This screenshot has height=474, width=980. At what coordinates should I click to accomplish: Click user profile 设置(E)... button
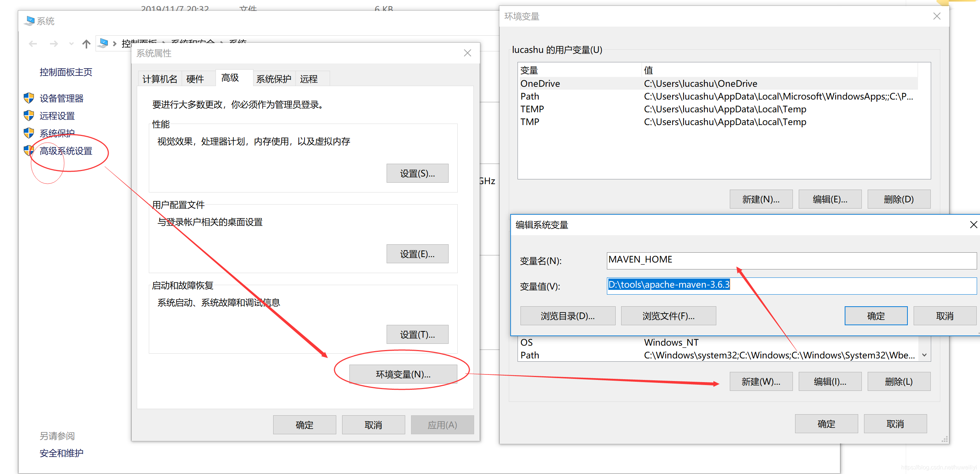tap(417, 254)
